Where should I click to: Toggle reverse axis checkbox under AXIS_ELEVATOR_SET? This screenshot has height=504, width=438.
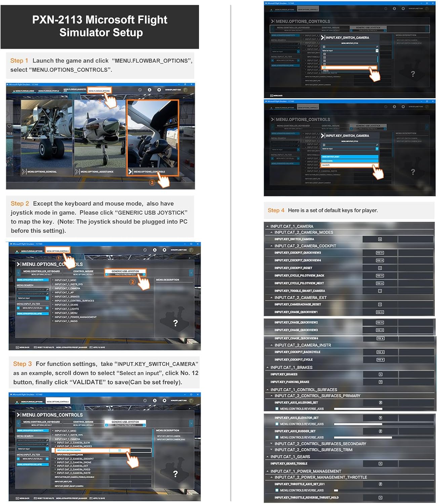click(x=277, y=424)
